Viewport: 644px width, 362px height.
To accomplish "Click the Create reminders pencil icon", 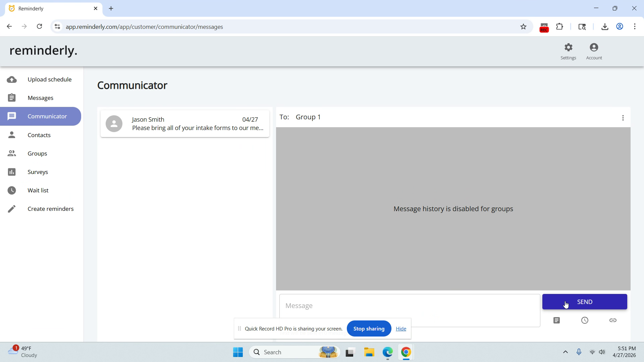I will pos(12,209).
